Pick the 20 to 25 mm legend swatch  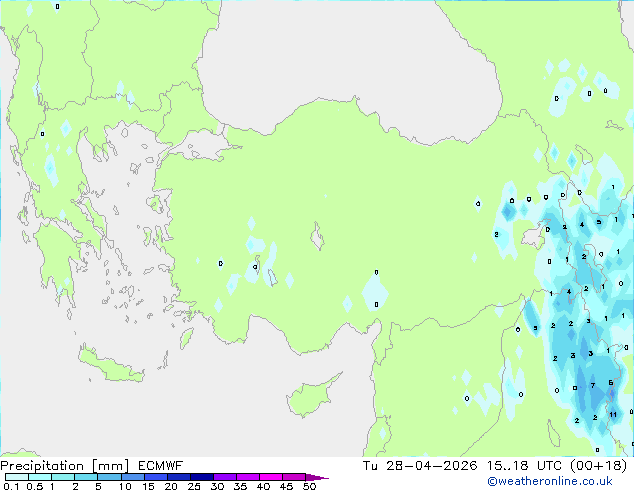[178, 477]
